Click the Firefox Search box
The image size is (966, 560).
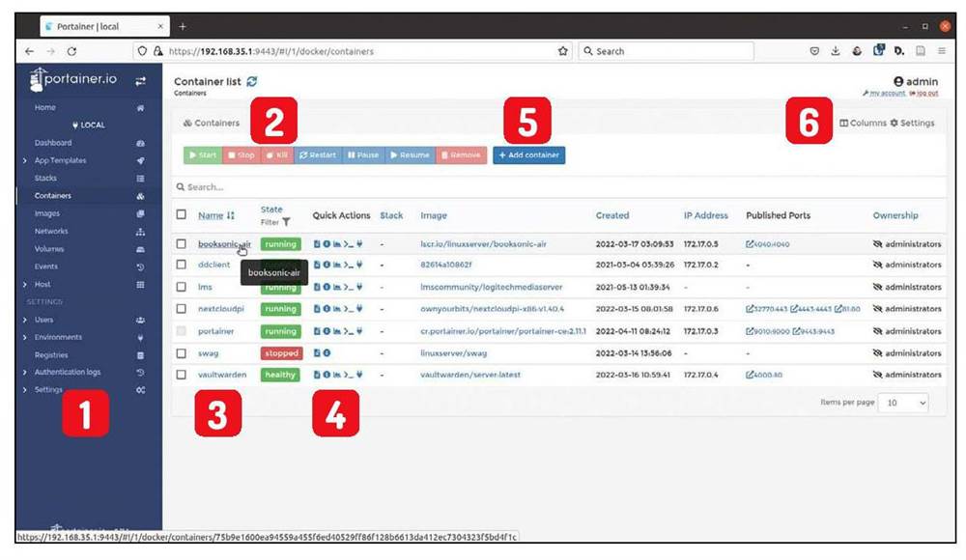[666, 51]
